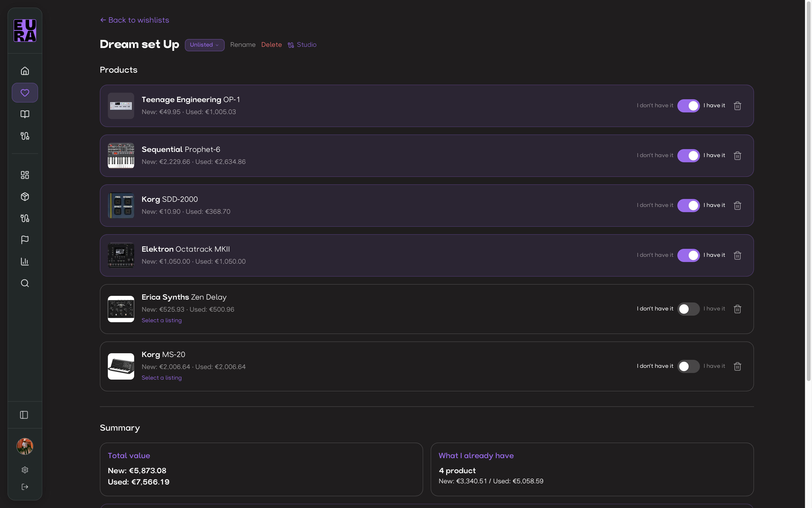
Task: Toggle ownership switch for Korg SDD-2000
Action: 688,205
